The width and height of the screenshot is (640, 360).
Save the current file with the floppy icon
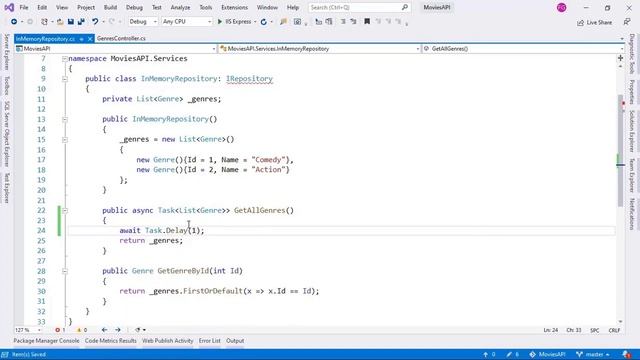71,22
